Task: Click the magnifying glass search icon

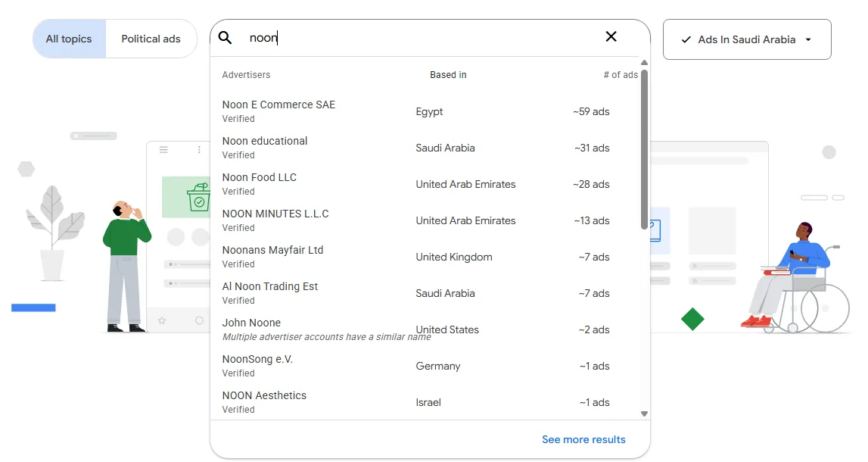Action: click(x=225, y=37)
